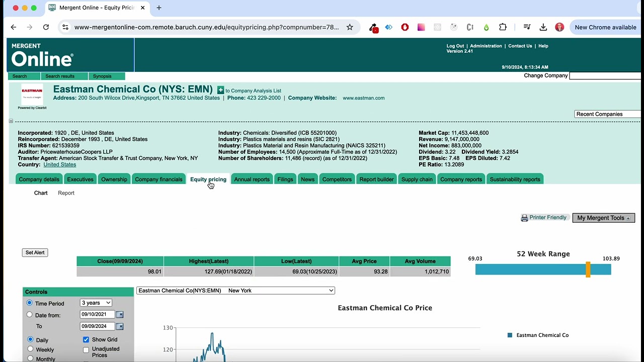
Task: Open site information icon in address bar
Action: click(65, 27)
